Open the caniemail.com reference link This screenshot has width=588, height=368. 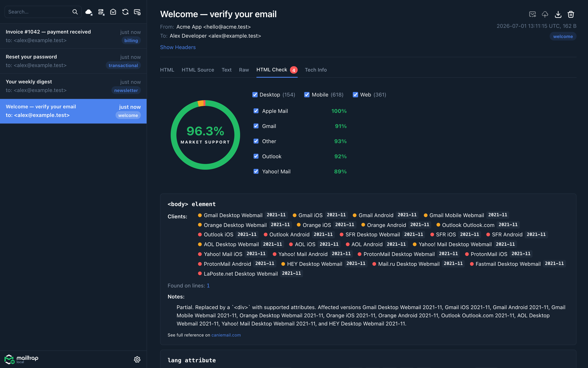[226, 335]
